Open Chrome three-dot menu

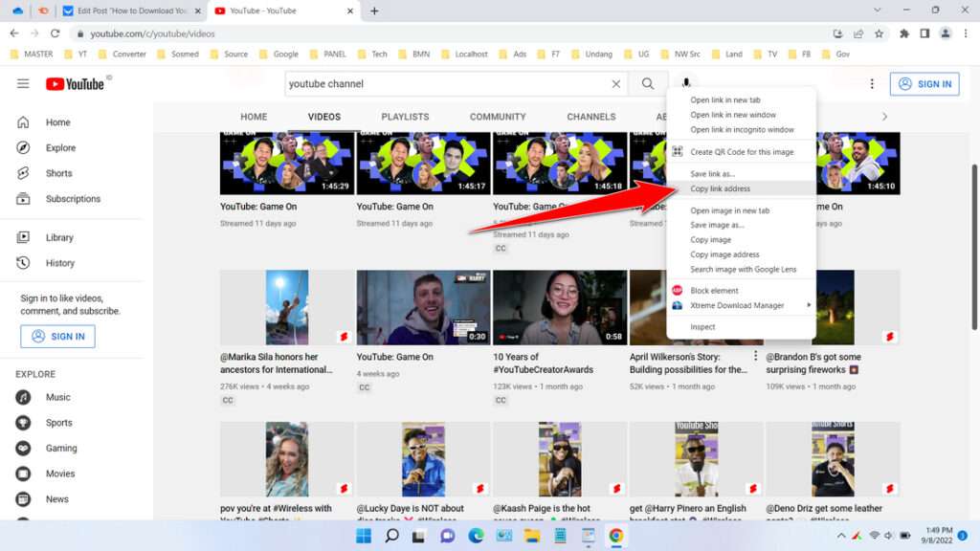(966, 33)
